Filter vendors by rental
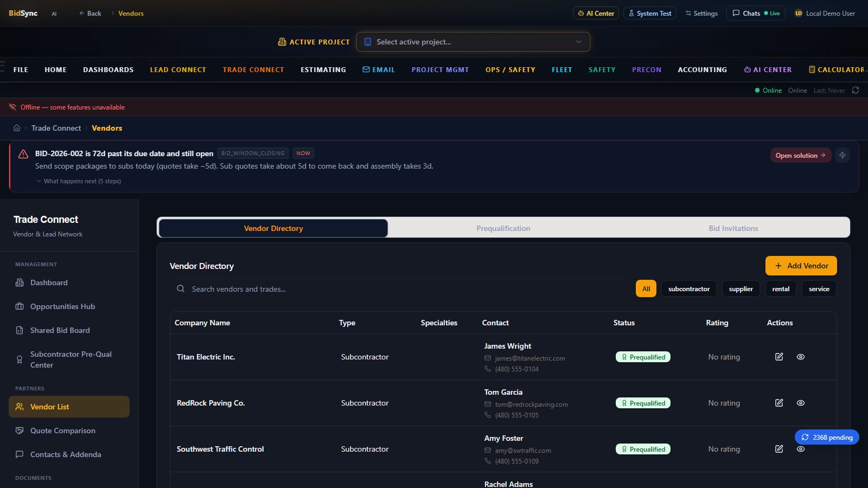 (x=781, y=289)
